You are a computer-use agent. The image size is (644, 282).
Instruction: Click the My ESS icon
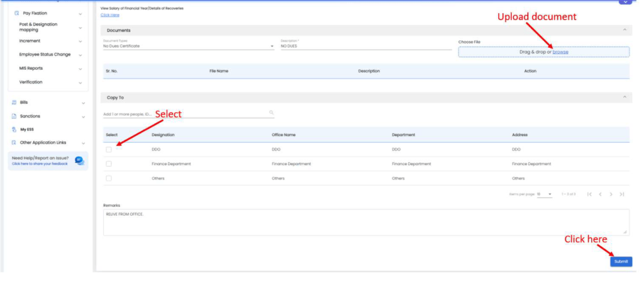14,130
